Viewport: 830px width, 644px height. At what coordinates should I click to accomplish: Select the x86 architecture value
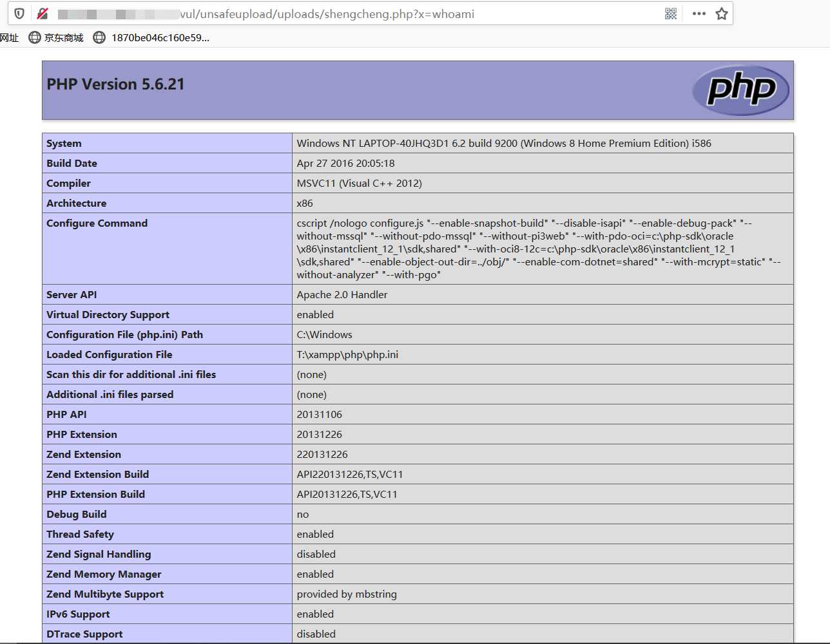click(x=305, y=203)
